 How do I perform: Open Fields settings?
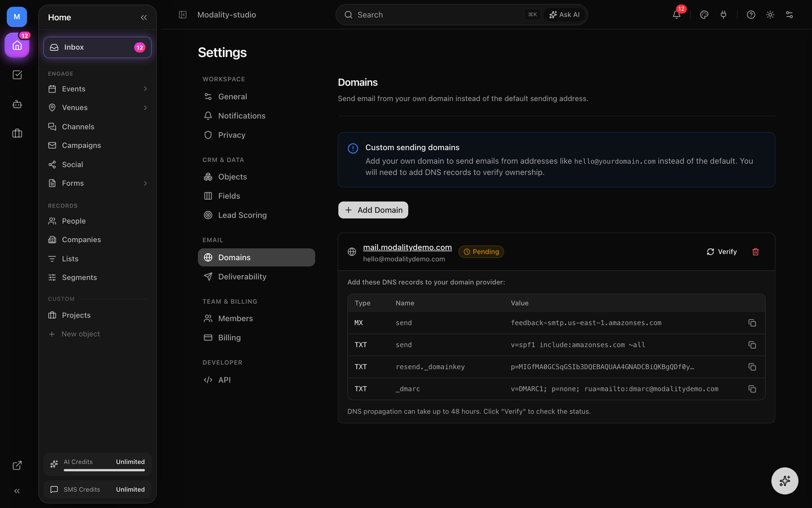coord(256,196)
